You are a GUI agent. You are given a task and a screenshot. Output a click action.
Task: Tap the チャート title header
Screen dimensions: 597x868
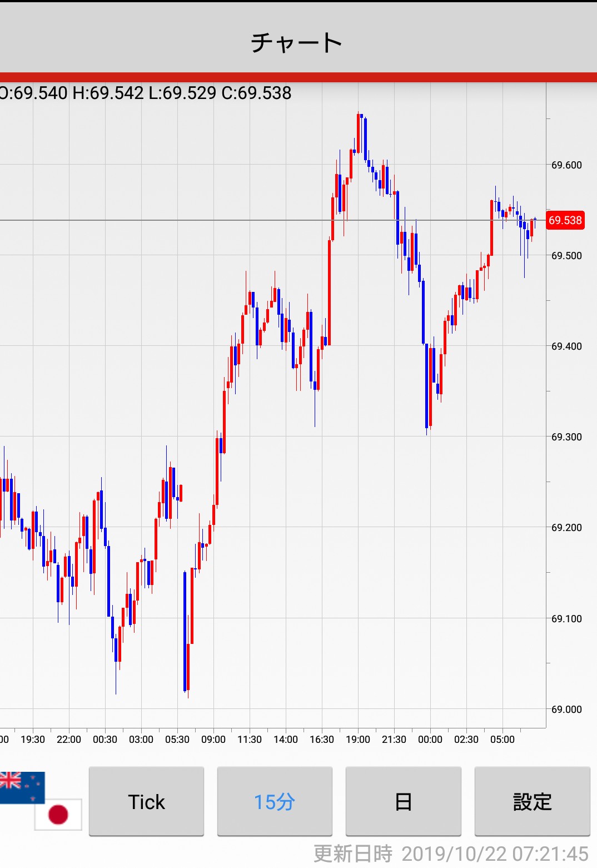pyautogui.click(x=297, y=42)
